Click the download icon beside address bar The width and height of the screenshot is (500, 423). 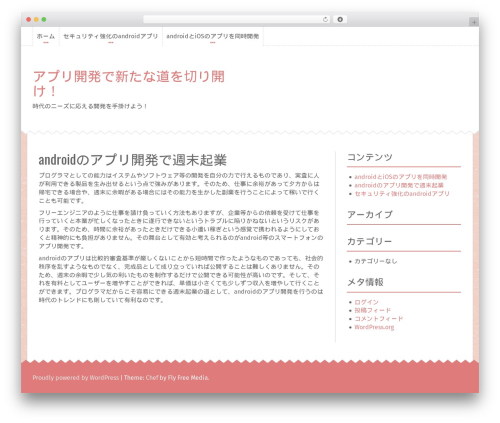point(340,20)
